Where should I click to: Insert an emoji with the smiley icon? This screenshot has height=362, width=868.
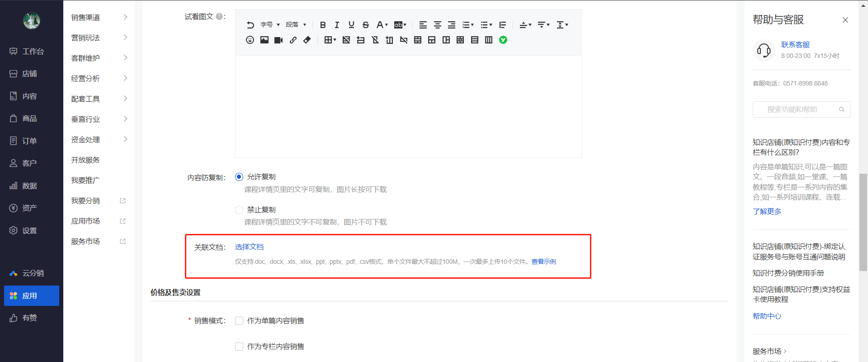[x=250, y=40]
